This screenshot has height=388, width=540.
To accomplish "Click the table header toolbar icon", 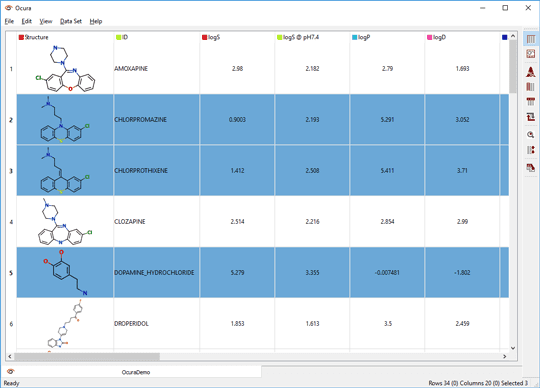I will coord(531,102).
